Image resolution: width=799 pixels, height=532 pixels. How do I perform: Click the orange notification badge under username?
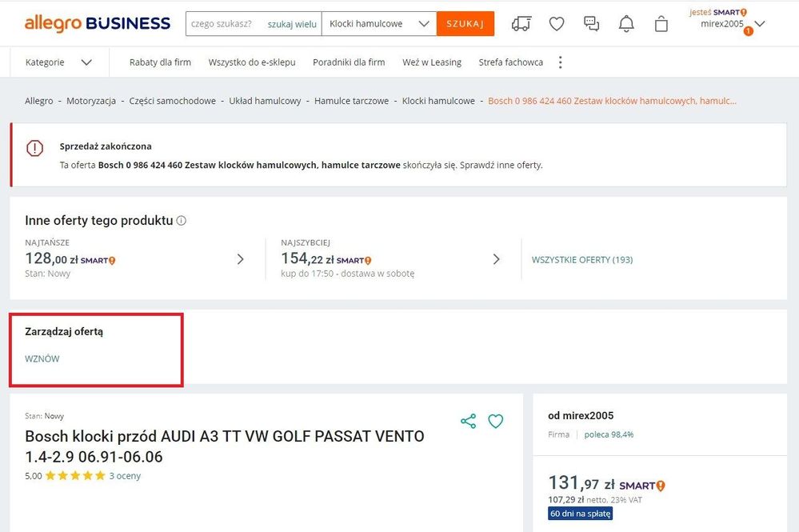748,31
